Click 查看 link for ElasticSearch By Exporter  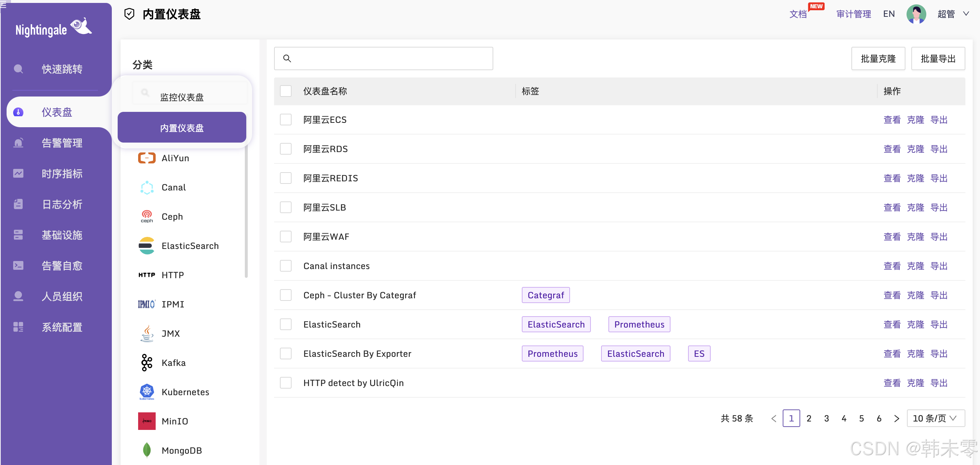click(891, 354)
